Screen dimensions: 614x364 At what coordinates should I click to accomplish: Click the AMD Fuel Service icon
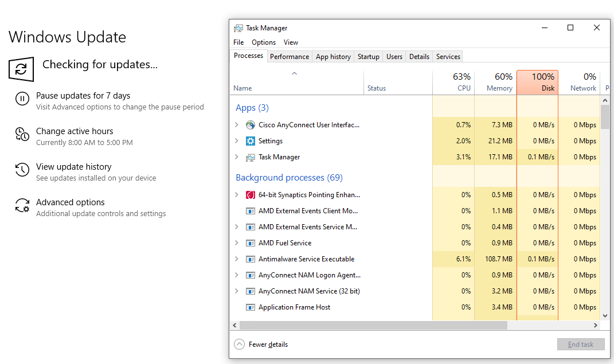(x=250, y=243)
